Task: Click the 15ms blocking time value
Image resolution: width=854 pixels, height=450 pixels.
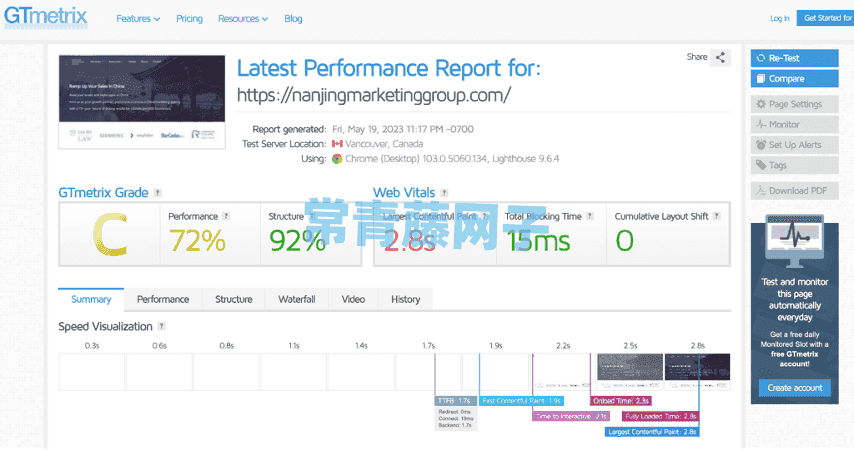Action: 538,240
